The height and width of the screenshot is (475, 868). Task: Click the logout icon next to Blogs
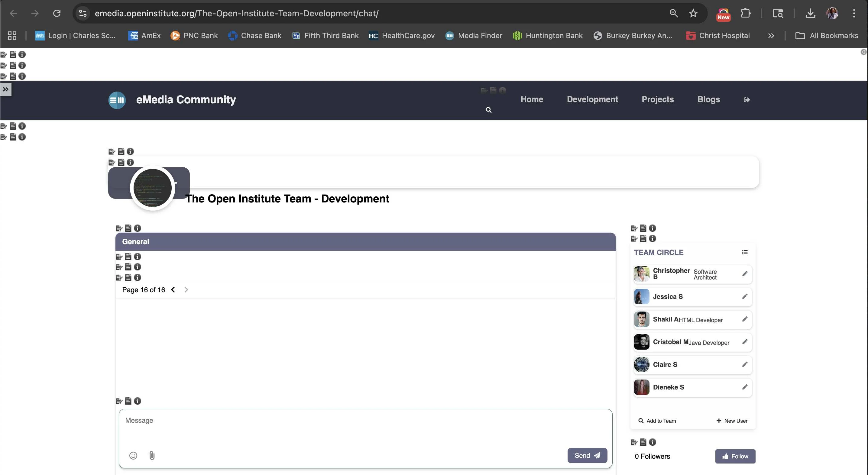(747, 100)
